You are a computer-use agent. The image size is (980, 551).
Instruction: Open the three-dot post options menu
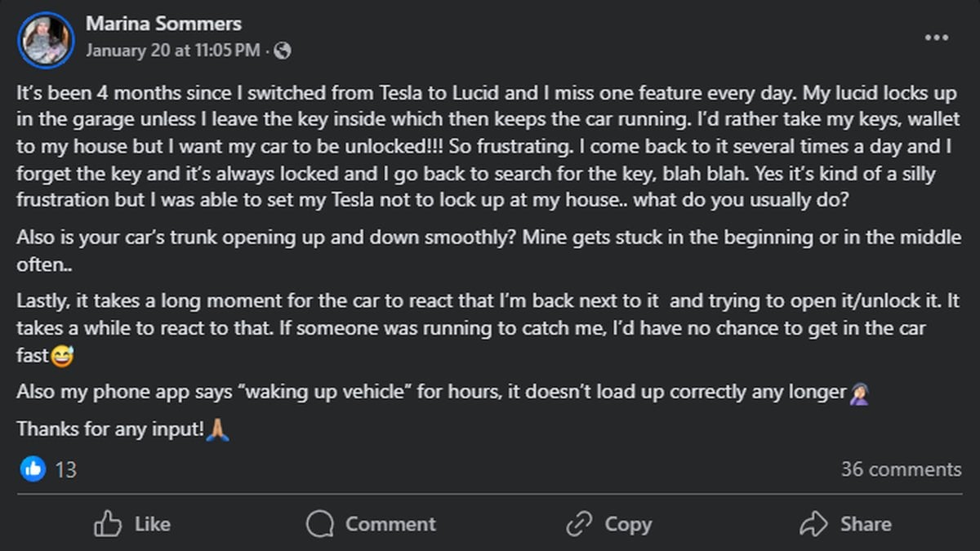pyautogui.click(x=937, y=38)
